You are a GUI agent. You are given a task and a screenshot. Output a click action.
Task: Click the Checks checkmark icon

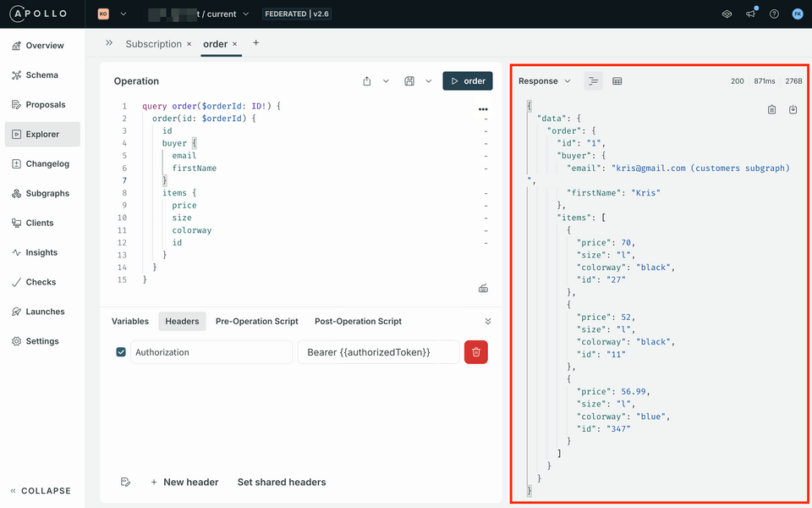click(x=17, y=282)
